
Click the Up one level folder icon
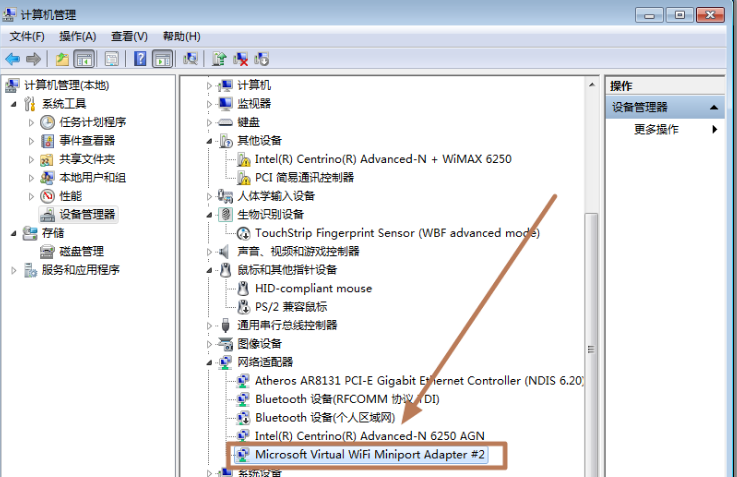62,59
